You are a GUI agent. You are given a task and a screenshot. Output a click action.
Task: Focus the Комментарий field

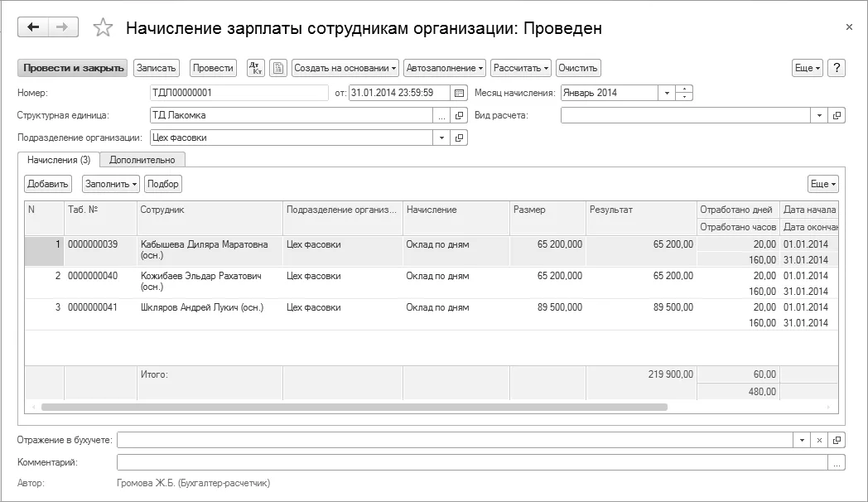coord(472,463)
